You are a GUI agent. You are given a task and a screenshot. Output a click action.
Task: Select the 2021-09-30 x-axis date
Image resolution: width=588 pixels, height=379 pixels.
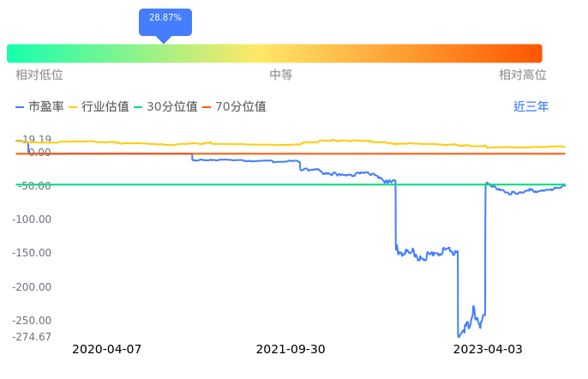[291, 350]
